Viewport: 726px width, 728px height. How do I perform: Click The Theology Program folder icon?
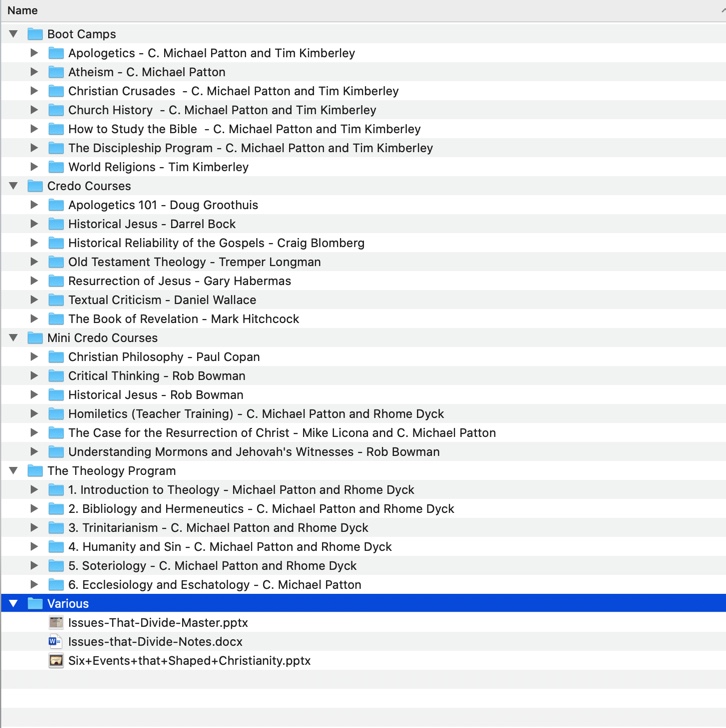pos(35,470)
